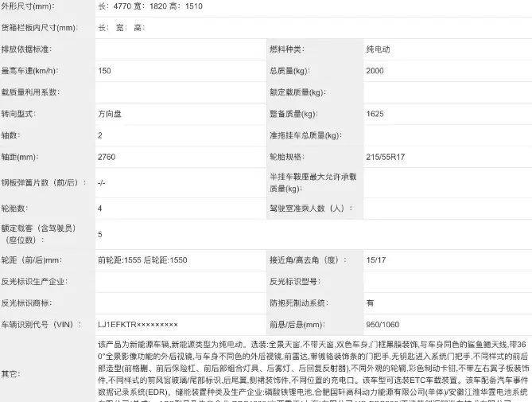Image resolution: width=532 pixels, height=402 pixels.
Task: Click the 纯电动 fuel type value
Action: coord(378,49)
